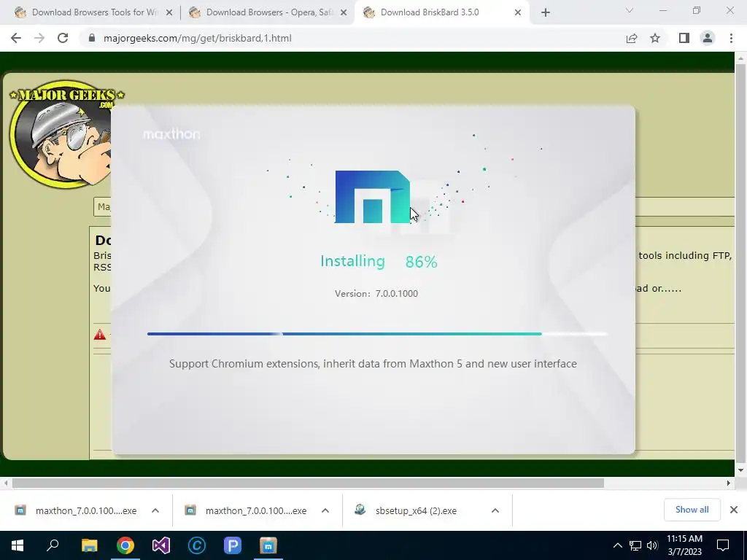
Task: Open the blue C app in taskbar
Action: pos(197,545)
